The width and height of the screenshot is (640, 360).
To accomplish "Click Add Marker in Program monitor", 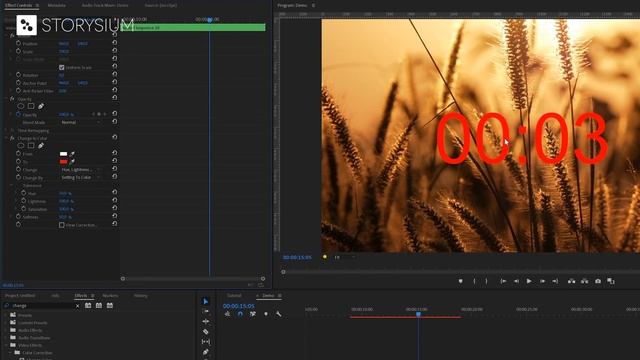I will [x=460, y=281].
